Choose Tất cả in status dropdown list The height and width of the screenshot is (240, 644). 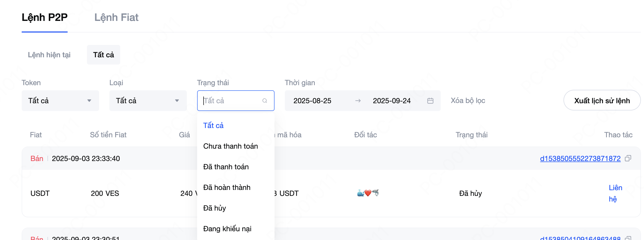tap(213, 125)
